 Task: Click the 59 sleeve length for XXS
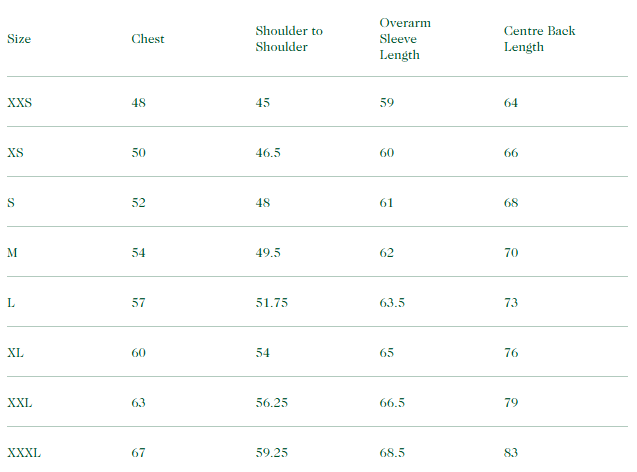click(x=387, y=103)
